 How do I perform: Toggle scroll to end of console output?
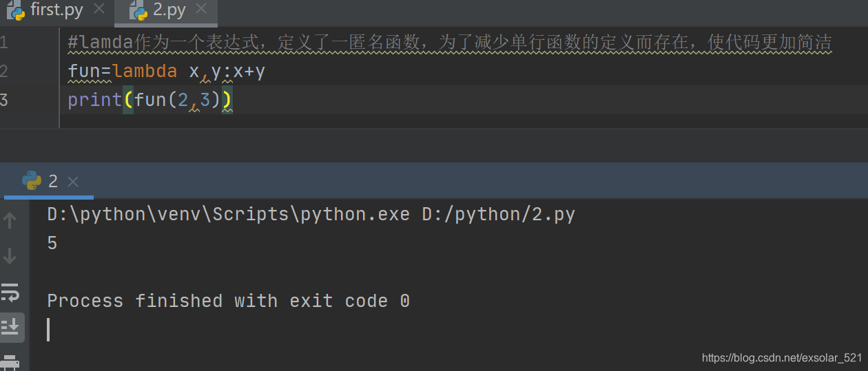click(x=10, y=326)
